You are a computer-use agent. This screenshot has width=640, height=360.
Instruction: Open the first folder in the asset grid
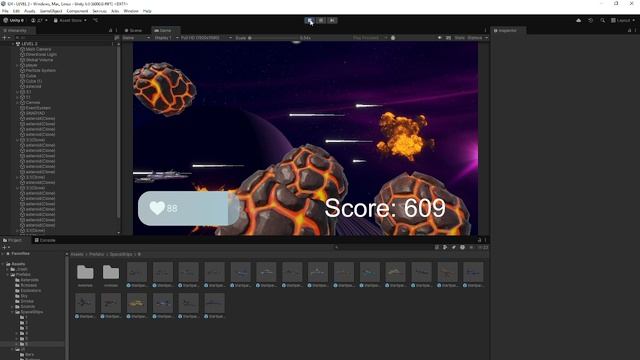coord(85,272)
